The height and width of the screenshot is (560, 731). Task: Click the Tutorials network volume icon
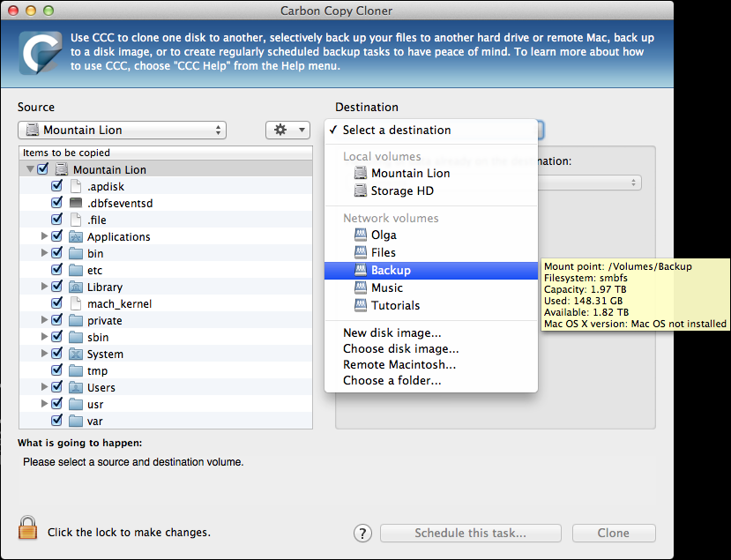tap(361, 305)
